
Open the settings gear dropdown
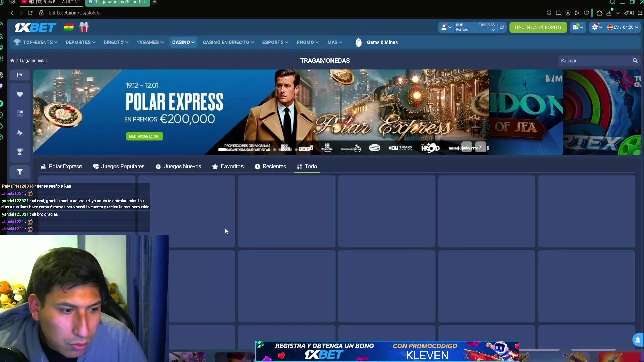[x=597, y=27]
